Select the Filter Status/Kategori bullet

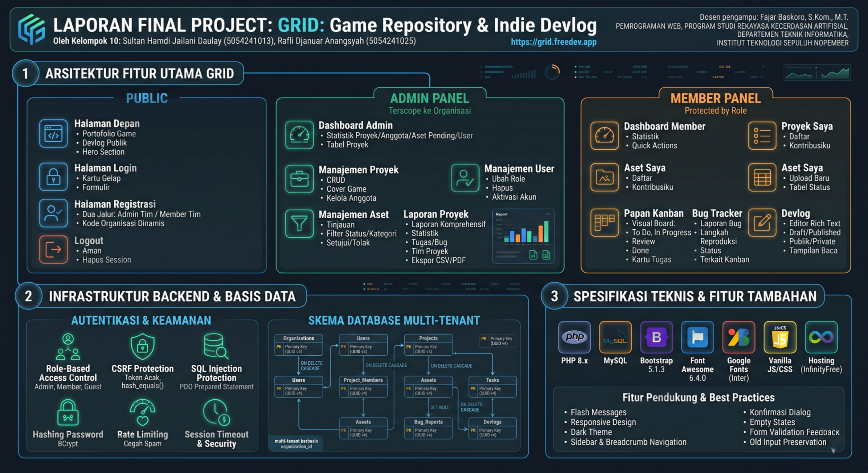361,233
